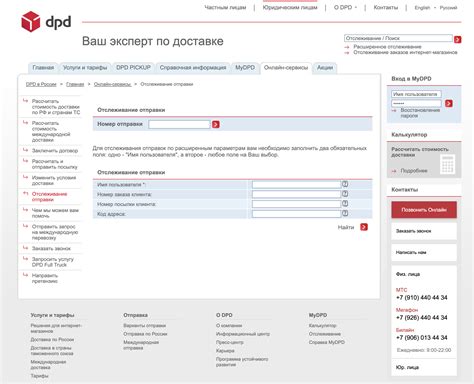
Task: Click the Найти red arrow button
Action: pos(364,227)
